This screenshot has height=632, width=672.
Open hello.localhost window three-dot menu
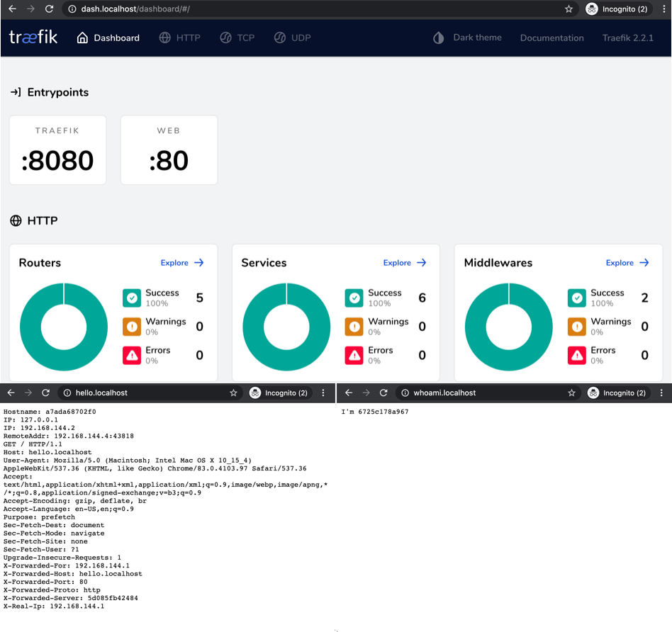coord(323,393)
